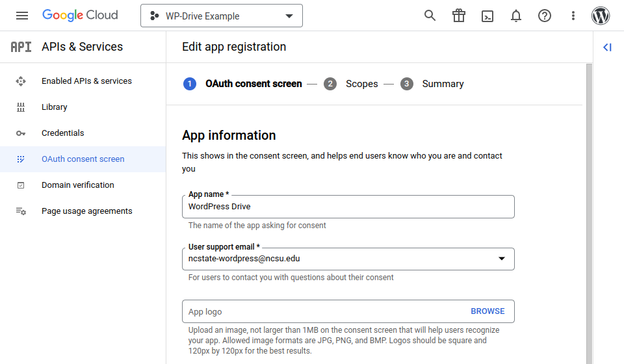This screenshot has width=624, height=364.
Task: Click the App name text field
Action: tap(348, 207)
